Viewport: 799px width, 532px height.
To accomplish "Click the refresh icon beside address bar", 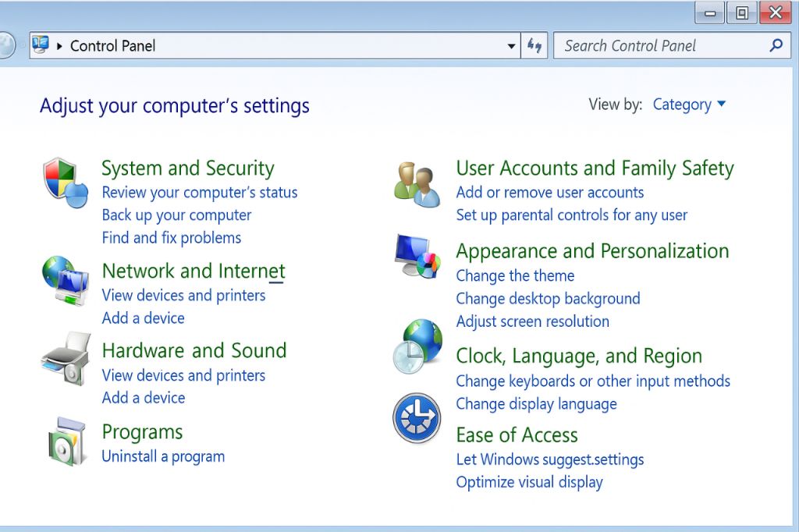I will tap(534, 45).
